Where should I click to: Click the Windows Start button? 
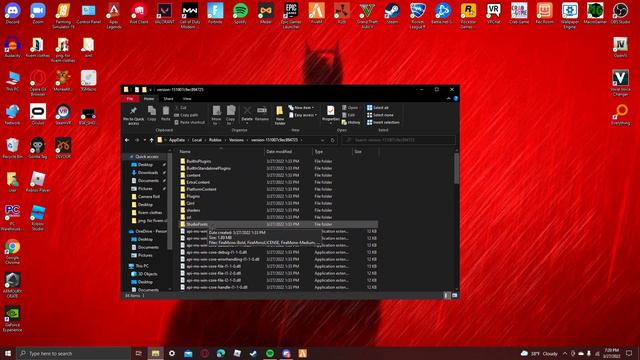pyautogui.click(x=8, y=353)
